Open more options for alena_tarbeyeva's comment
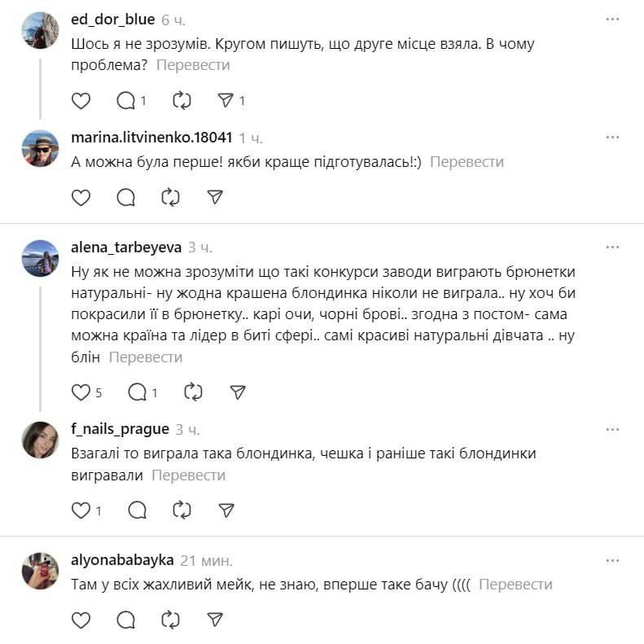Image resolution: width=644 pixels, height=644 pixels. tap(613, 246)
